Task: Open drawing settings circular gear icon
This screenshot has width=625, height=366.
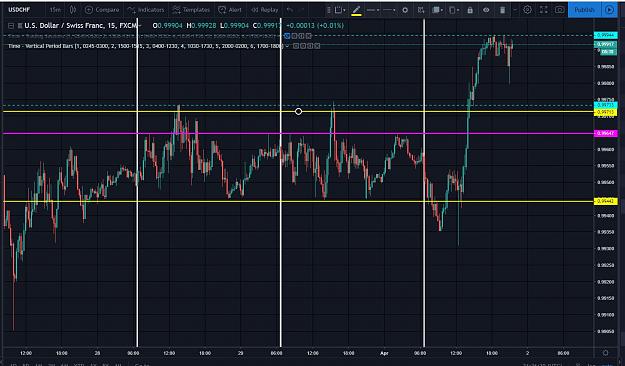Action: 405,10
